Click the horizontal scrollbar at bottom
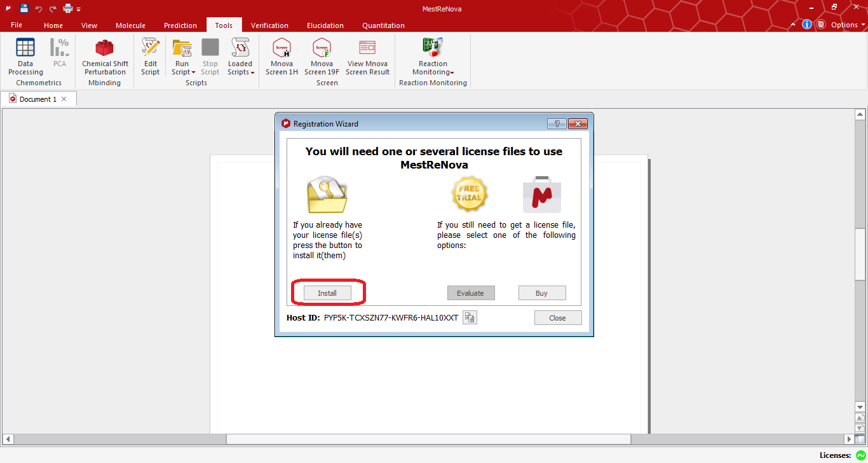Viewport: 868px width, 463px height. click(428, 439)
